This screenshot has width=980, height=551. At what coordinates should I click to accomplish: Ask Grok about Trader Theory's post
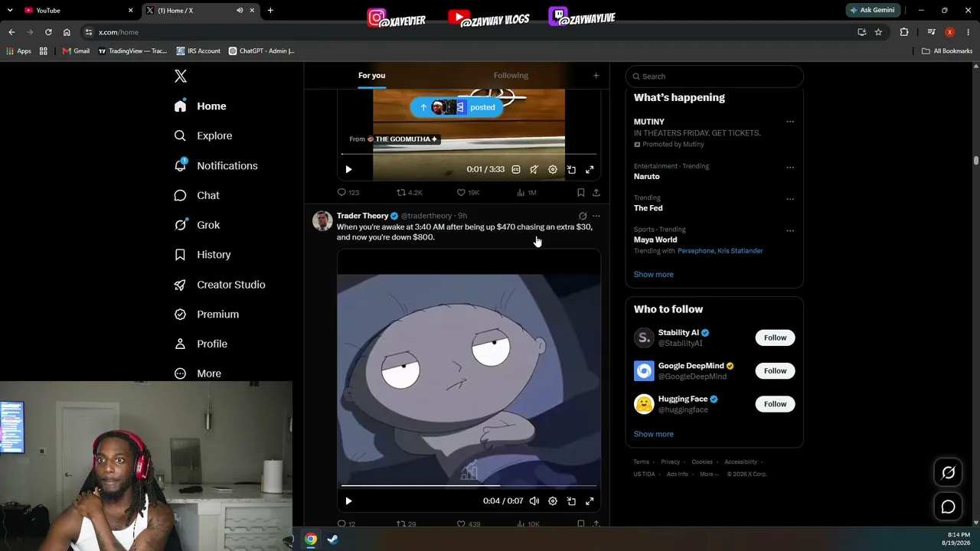click(x=583, y=216)
